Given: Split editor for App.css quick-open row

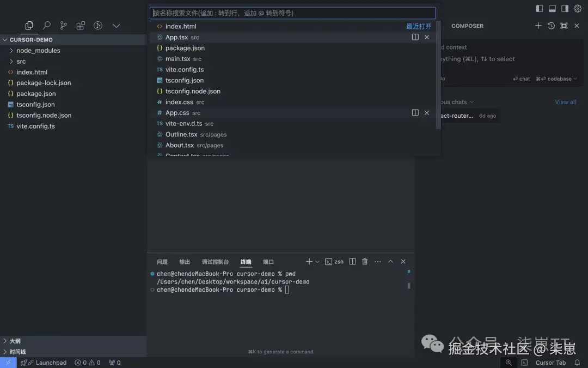Looking at the screenshot, I should pyautogui.click(x=415, y=113).
